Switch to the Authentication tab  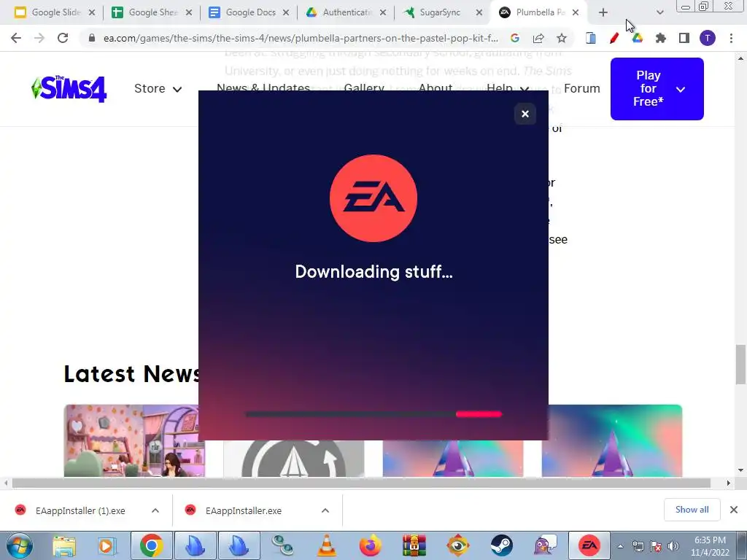[x=346, y=12]
